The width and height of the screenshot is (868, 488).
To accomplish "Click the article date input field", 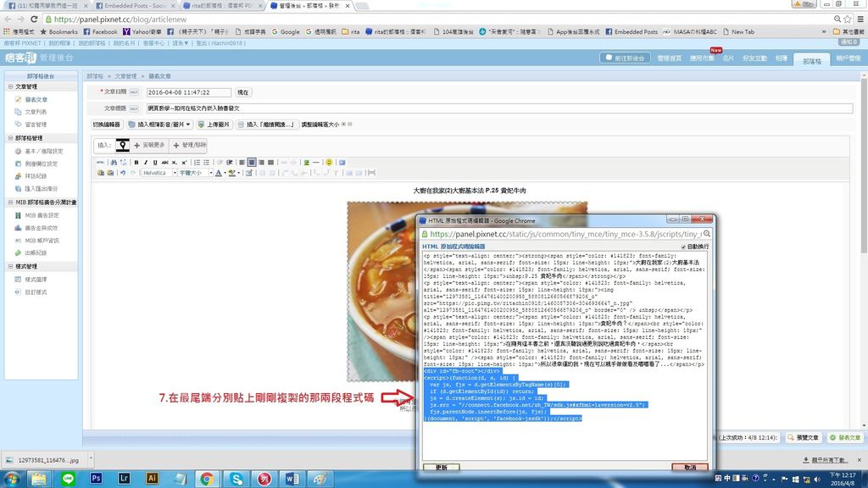I will 188,92.
